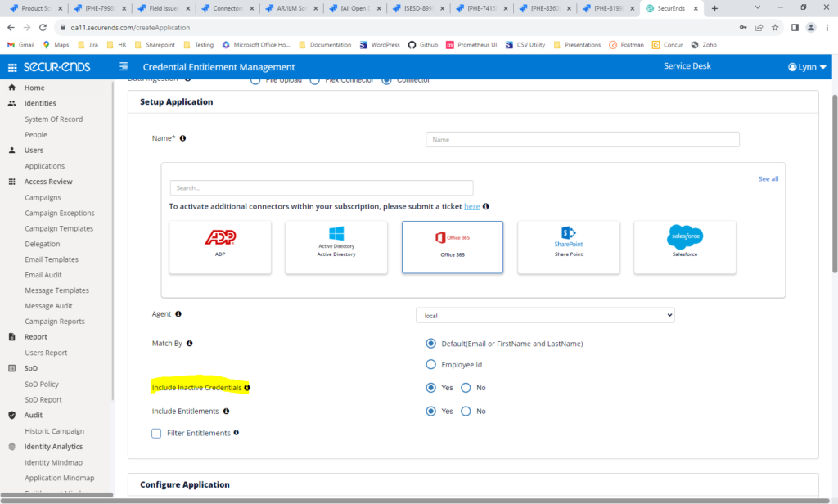This screenshot has width=838, height=504.
Task: Open the Chrome tab search chevron
Action: (x=757, y=7)
